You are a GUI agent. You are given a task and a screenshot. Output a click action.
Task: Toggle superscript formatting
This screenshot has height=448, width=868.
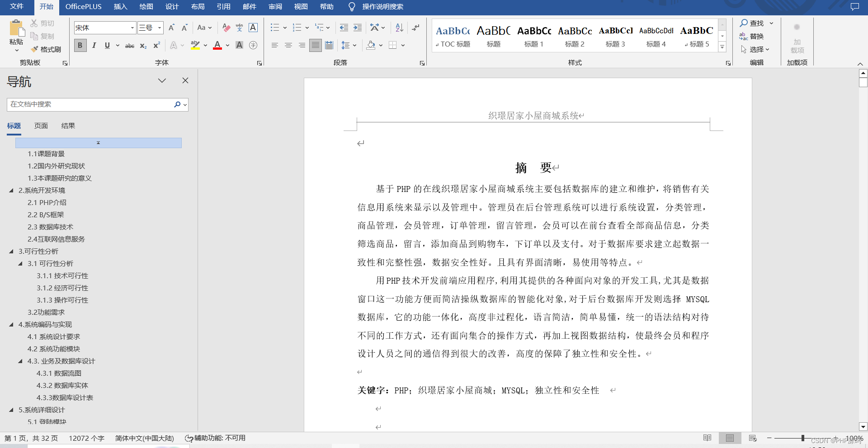157,45
